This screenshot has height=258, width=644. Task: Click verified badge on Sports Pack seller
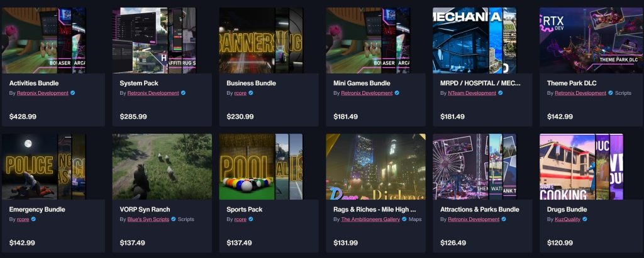tap(250, 220)
